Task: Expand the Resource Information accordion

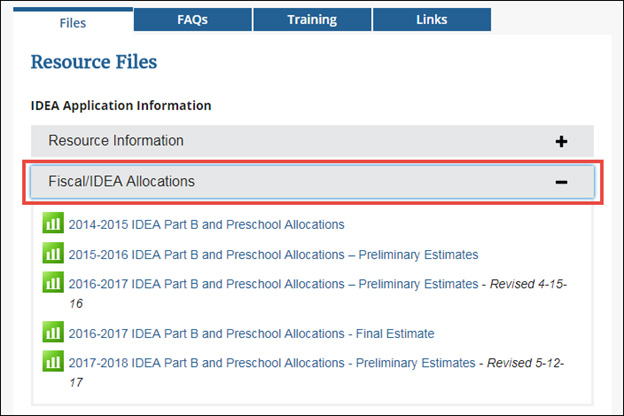Action: coord(116,141)
